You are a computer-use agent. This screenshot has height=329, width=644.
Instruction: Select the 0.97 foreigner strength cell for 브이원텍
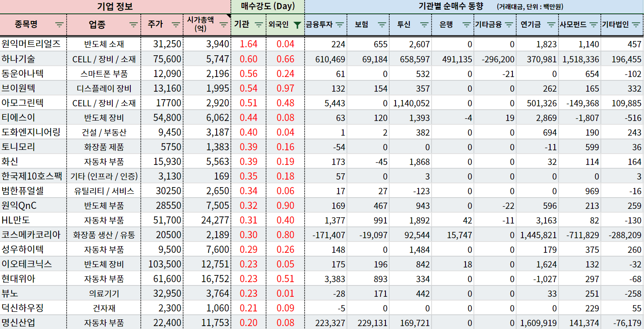click(x=285, y=88)
